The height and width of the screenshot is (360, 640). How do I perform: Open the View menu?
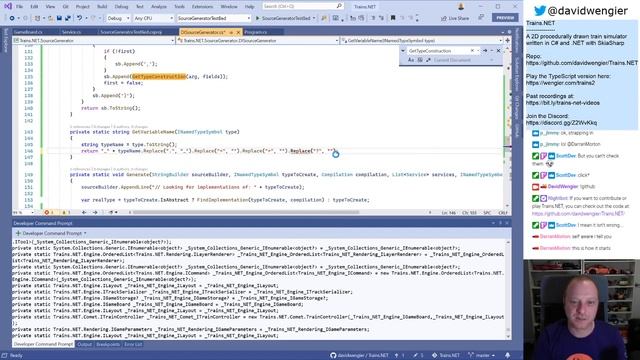pyautogui.click(x=50, y=7)
